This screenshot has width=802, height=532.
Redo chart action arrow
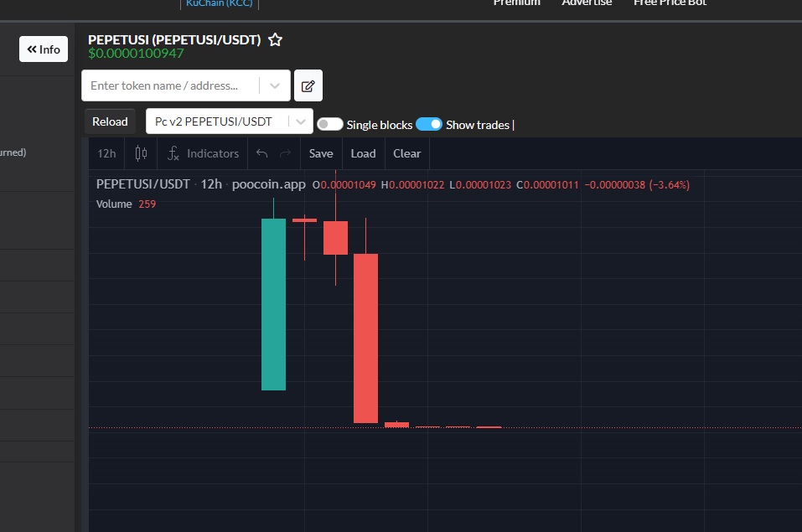(x=286, y=153)
